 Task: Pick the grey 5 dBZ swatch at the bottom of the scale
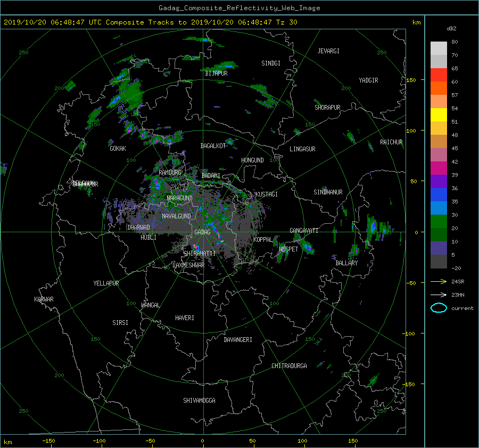click(x=439, y=262)
